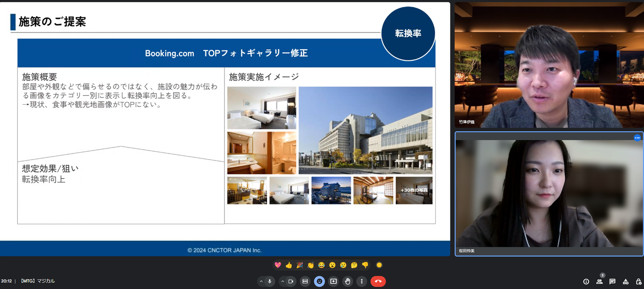The height and width of the screenshot is (289, 644).
Task: Click the 竹澤伊織 name label
Action: pyautogui.click(x=466, y=122)
